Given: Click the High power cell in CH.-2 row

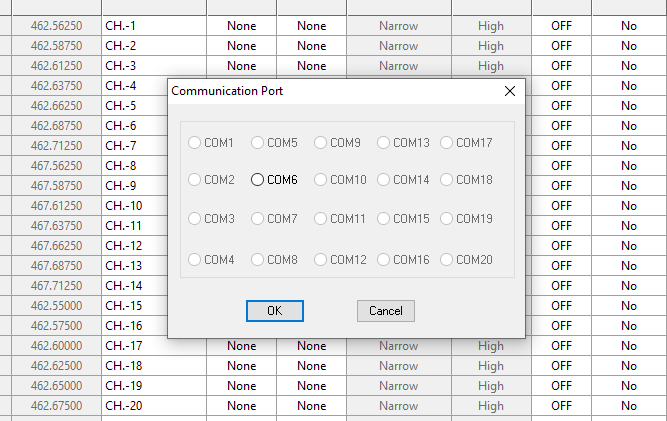Looking at the screenshot, I should coord(491,46).
